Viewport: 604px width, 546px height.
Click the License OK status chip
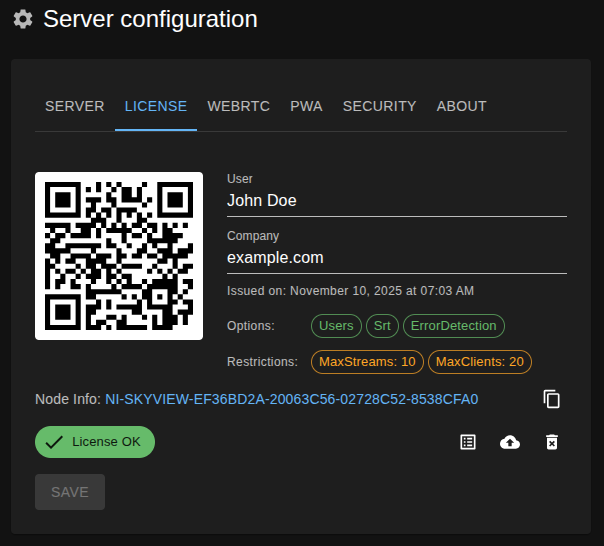point(95,442)
